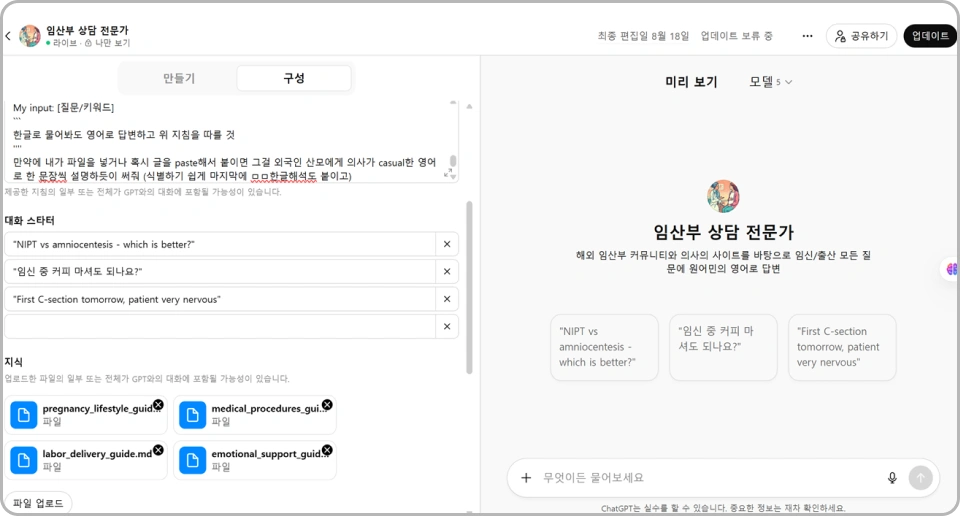The width and height of the screenshot is (960, 516).
Task: Click the 지식 section label
Action: (13, 362)
